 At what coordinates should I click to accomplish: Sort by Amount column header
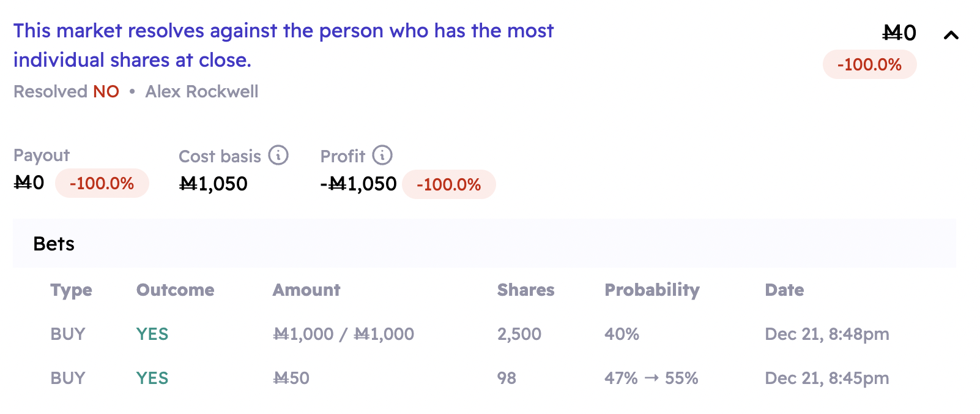(306, 290)
